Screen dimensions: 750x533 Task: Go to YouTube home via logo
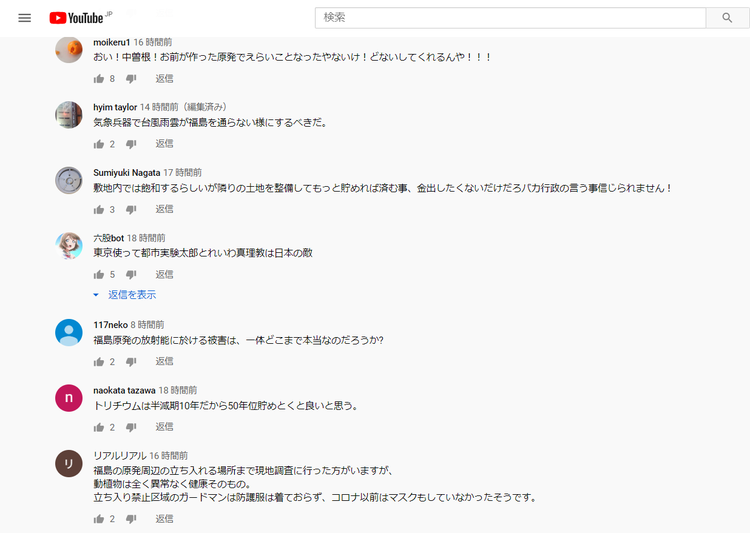[x=77, y=18]
